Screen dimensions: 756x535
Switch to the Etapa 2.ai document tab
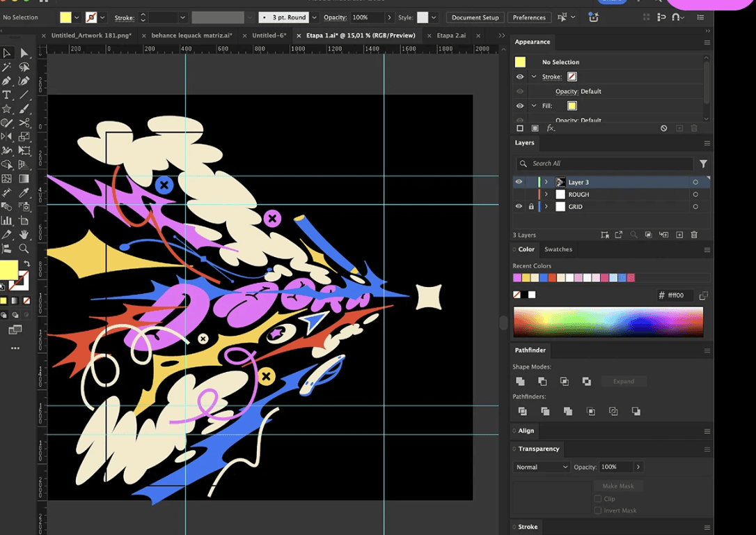[451, 36]
